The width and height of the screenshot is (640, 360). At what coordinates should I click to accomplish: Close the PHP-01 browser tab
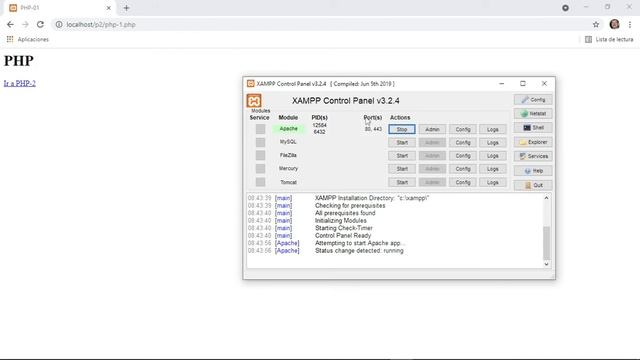click(x=109, y=8)
